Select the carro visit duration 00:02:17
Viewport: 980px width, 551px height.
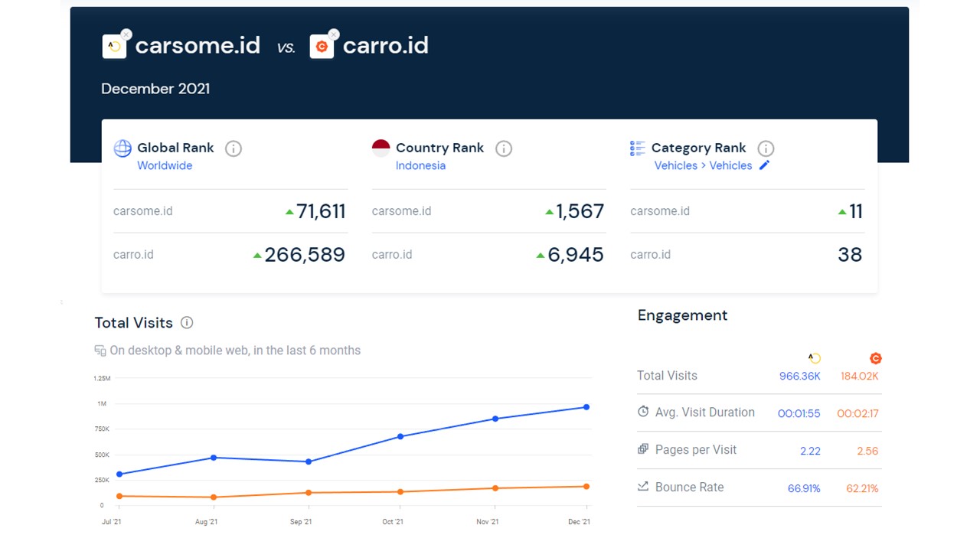click(x=858, y=413)
